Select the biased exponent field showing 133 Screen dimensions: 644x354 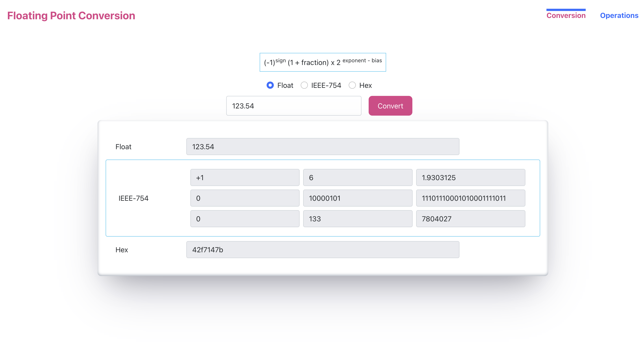point(357,219)
